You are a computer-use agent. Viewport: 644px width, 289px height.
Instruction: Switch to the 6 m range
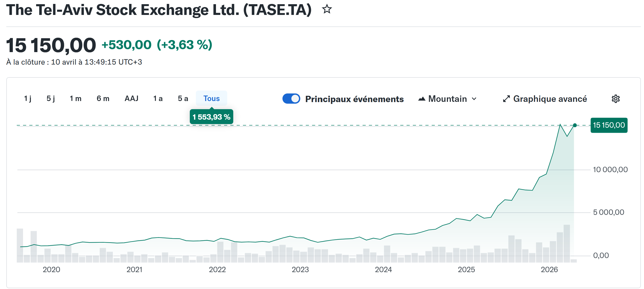[103, 98]
